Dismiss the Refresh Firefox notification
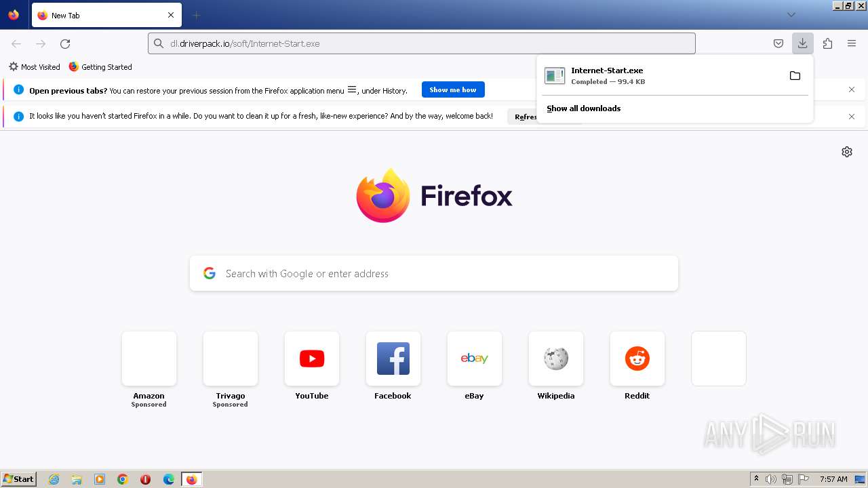868x488 pixels. pos(852,117)
